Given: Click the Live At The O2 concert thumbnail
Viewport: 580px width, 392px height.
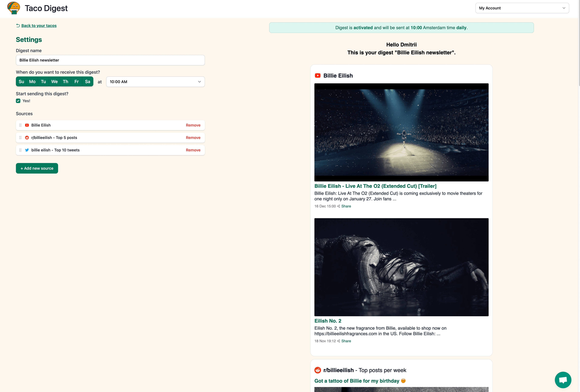Looking at the screenshot, I should 401,132.
